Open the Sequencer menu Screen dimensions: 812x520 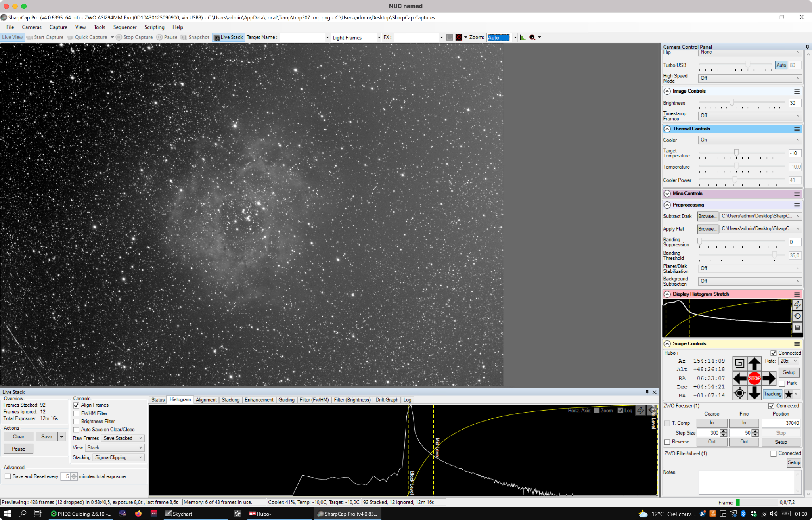coord(125,27)
